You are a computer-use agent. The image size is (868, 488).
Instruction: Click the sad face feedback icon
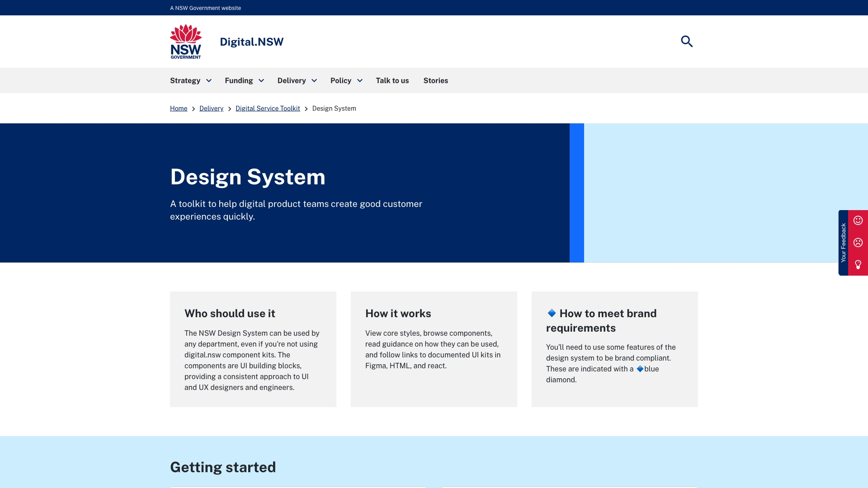(x=858, y=243)
